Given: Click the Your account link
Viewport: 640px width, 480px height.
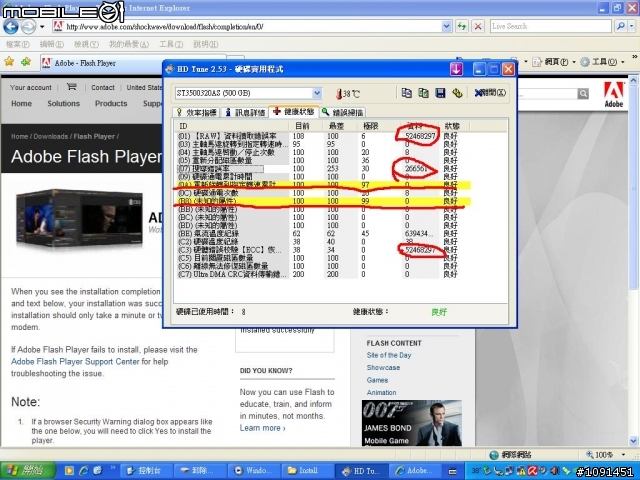Looking at the screenshot, I should (x=31, y=87).
